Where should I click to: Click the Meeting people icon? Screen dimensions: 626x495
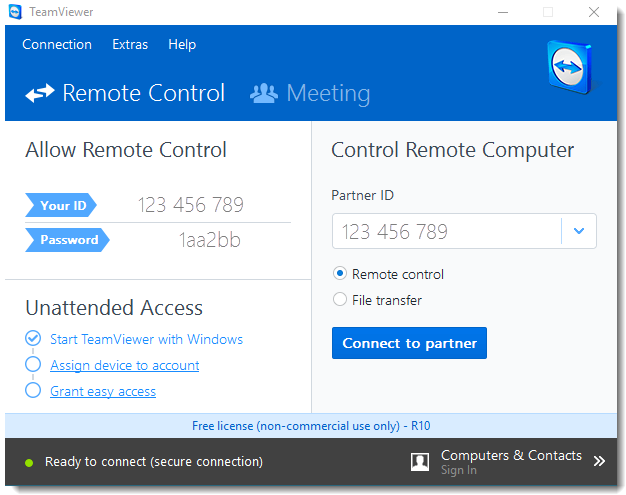point(264,94)
